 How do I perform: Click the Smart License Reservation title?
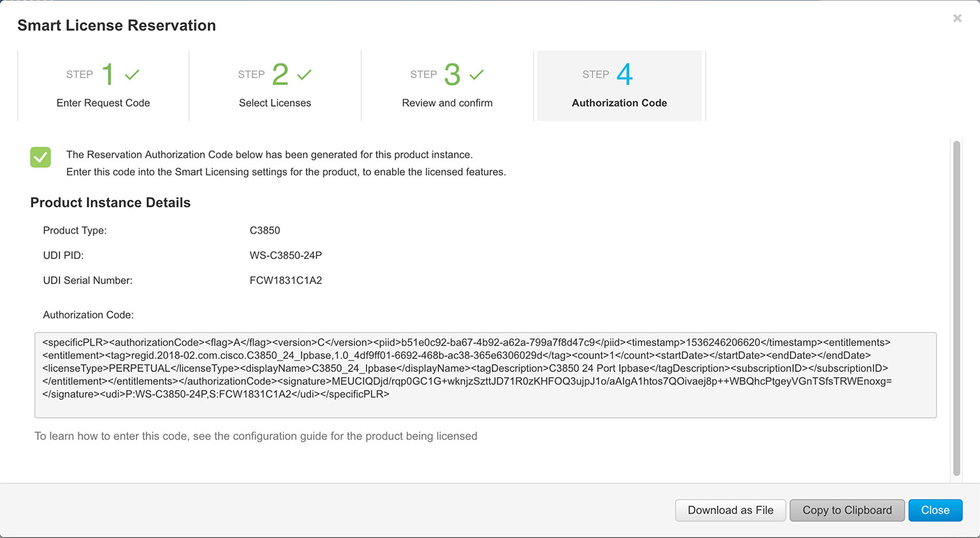[x=116, y=25]
